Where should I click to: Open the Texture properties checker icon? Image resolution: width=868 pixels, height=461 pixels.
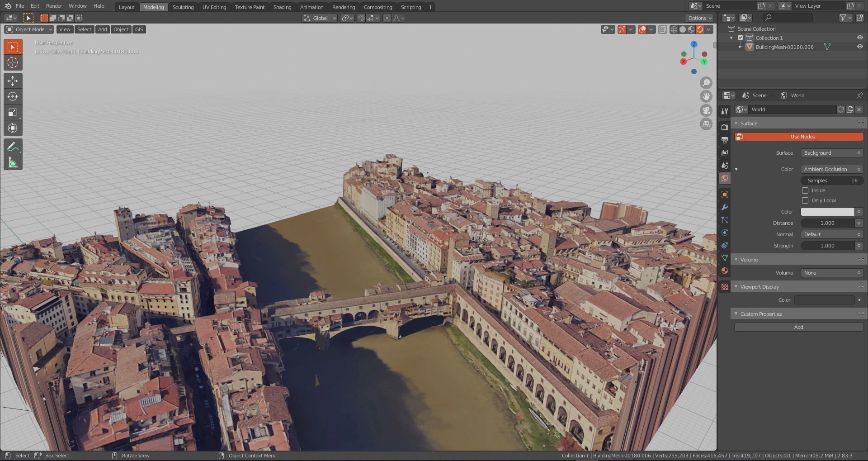pyautogui.click(x=725, y=287)
